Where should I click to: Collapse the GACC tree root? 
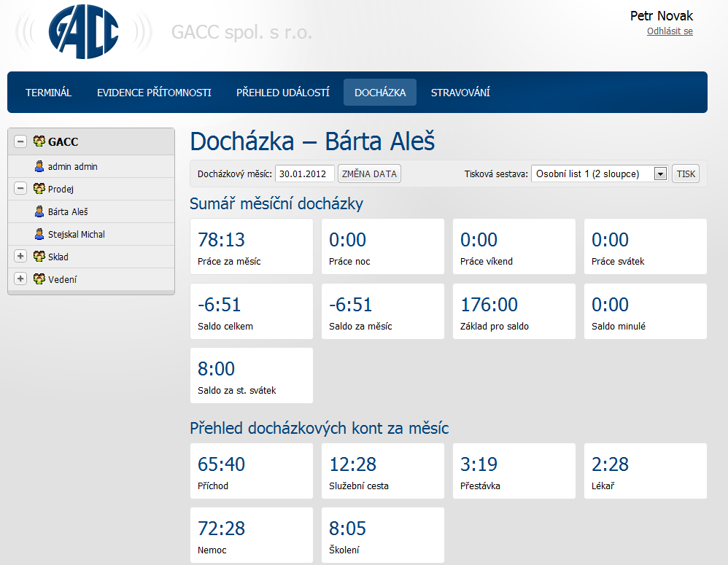tap(20, 141)
